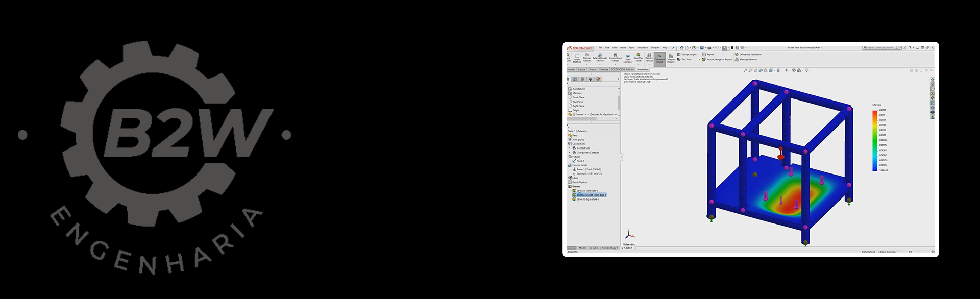Switch to the Sketch tab
Screen dimensions: 980x299
pyautogui.click(x=593, y=69)
